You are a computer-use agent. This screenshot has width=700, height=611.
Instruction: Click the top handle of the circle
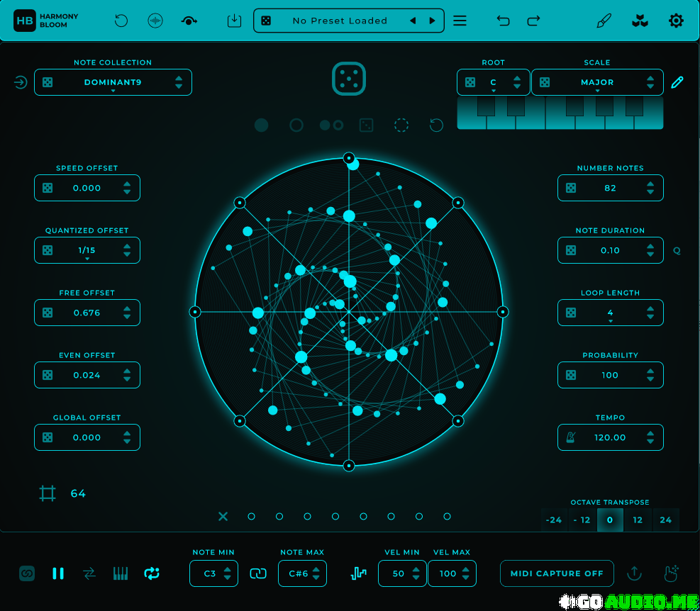(x=349, y=158)
